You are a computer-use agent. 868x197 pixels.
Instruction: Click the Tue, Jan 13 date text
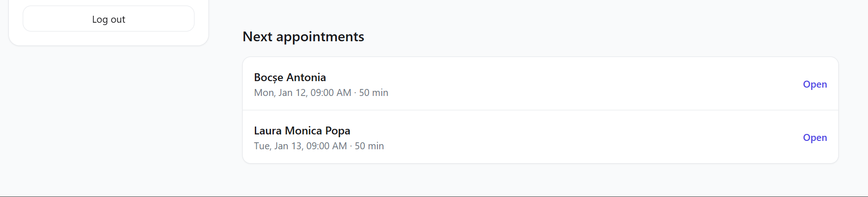[x=278, y=146]
